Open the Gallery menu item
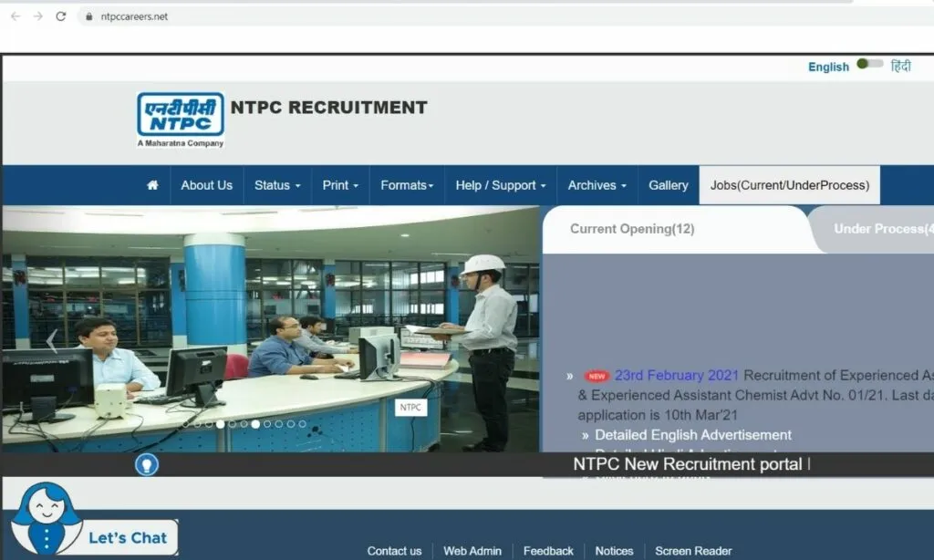Screen dimensions: 934x560 click(x=668, y=185)
